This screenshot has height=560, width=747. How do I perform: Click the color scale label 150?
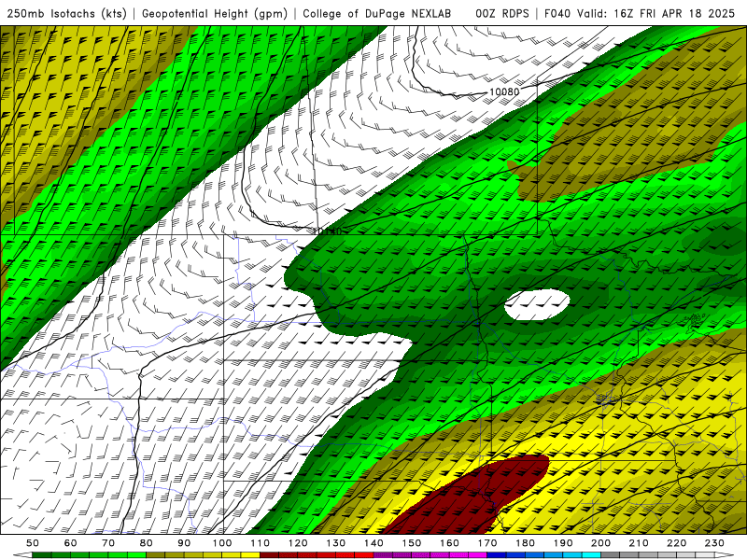(412, 543)
